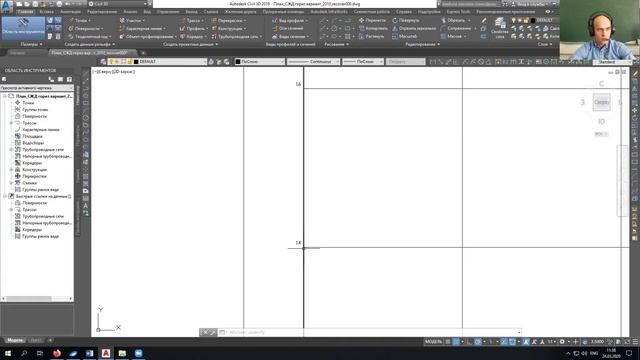Open Свойства слоя (Layer Properties)
640x360 pixels.
pyautogui.click(x=499, y=28)
